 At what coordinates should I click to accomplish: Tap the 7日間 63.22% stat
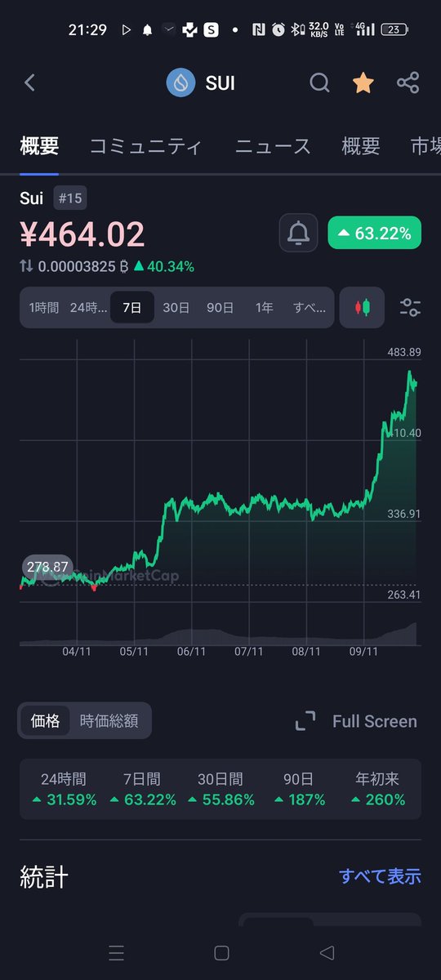(x=143, y=789)
